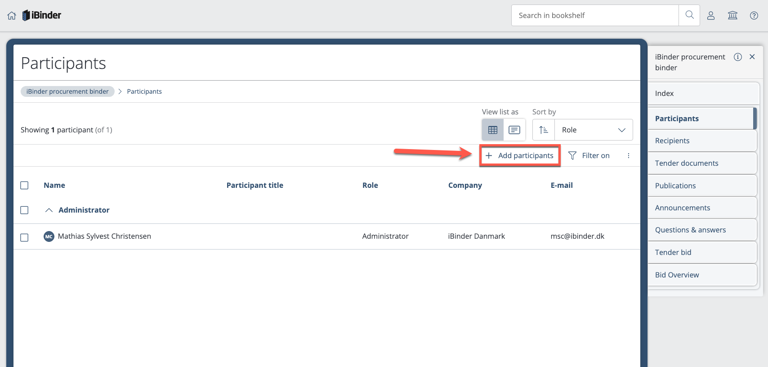
Task: Show binder info icon in sidebar
Action: pos(737,57)
